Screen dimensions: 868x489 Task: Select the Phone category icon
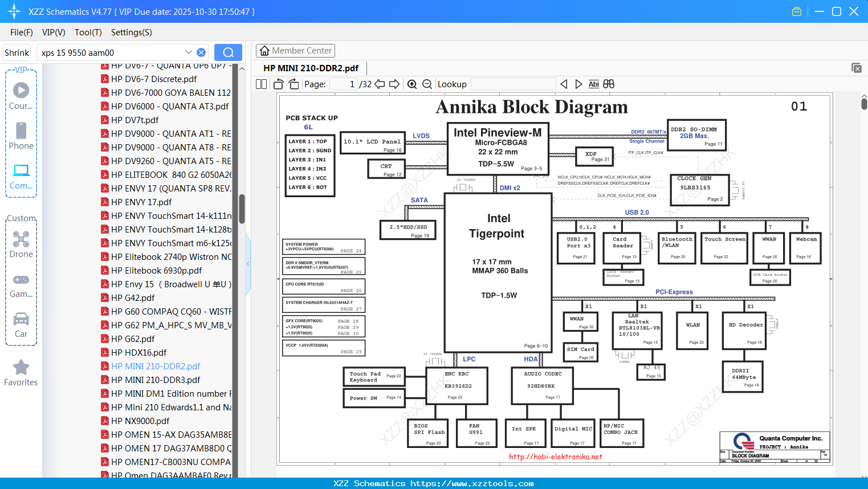click(x=21, y=136)
